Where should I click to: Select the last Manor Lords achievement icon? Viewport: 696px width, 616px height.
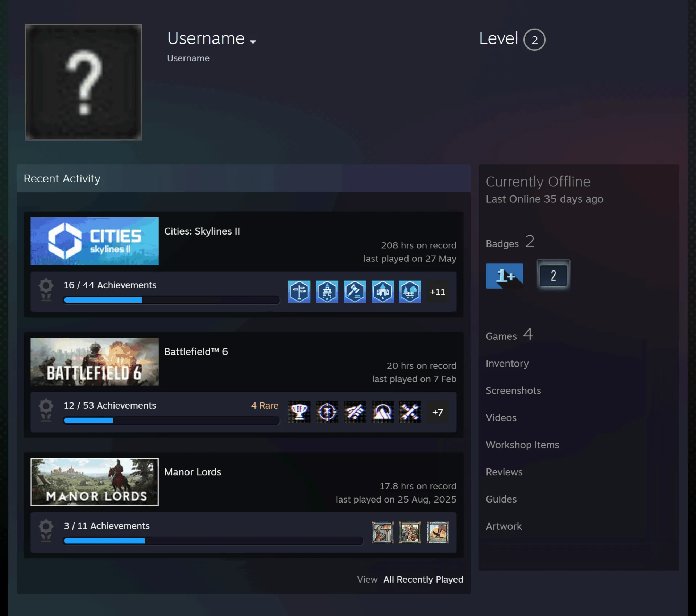tap(438, 532)
